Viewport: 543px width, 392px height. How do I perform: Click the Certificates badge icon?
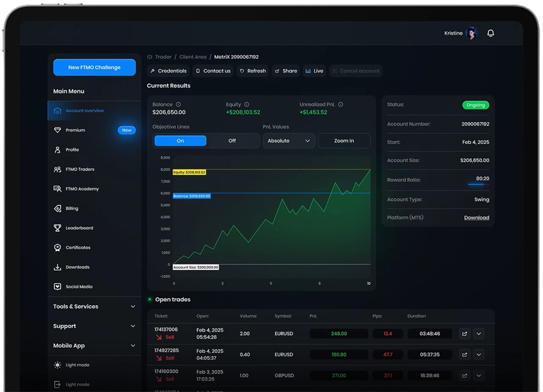(58, 248)
